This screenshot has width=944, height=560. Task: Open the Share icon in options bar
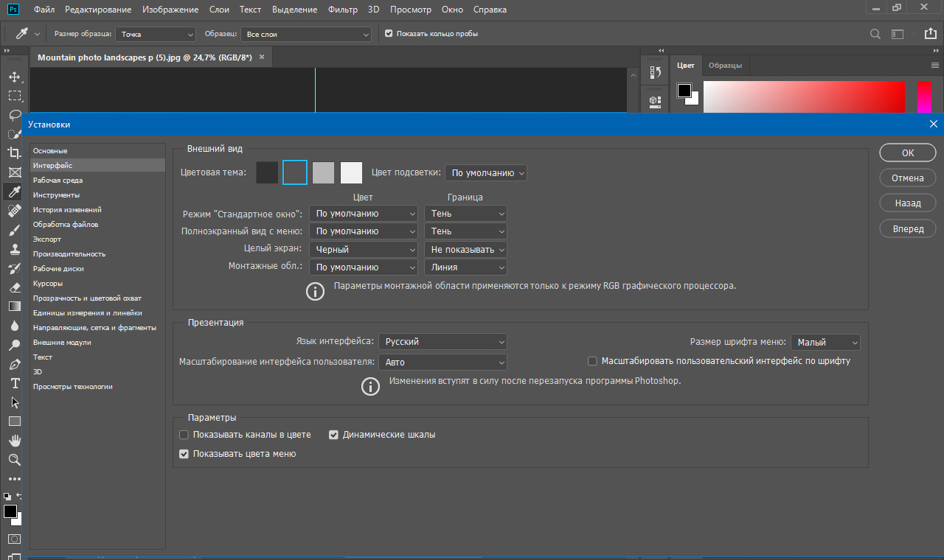pos(931,34)
